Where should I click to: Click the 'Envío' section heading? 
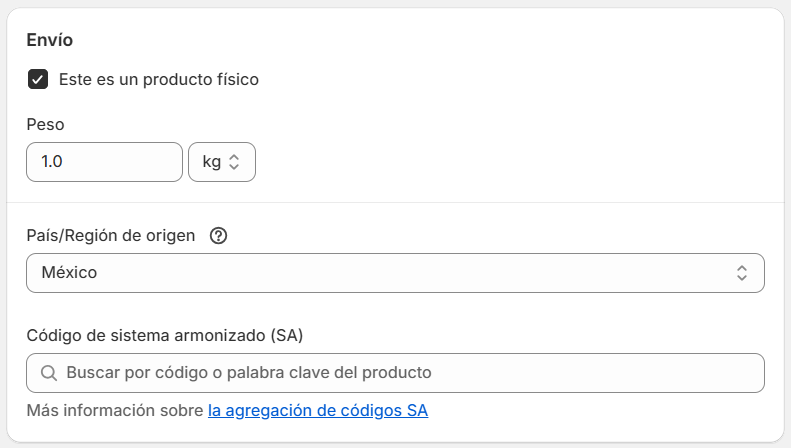49,40
